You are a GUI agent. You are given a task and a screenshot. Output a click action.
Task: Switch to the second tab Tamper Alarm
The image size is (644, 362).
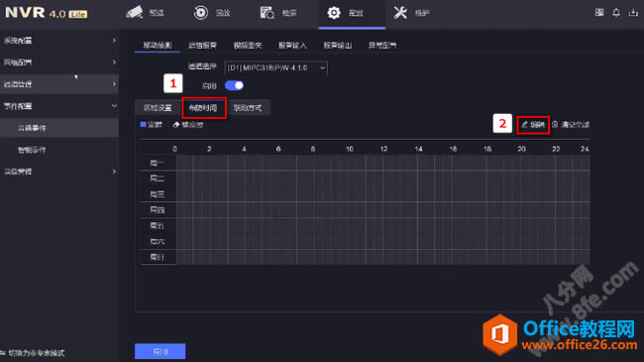click(202, 46)
